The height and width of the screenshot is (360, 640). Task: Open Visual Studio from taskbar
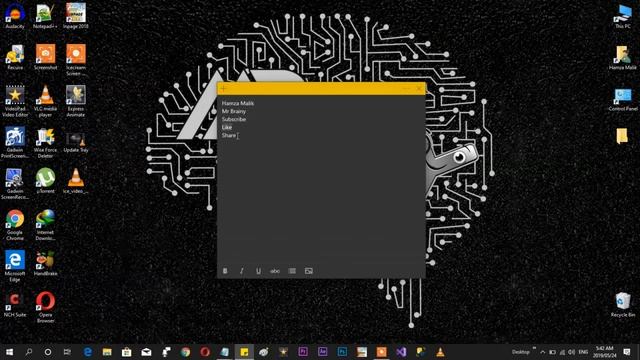(x=401, y=352)
